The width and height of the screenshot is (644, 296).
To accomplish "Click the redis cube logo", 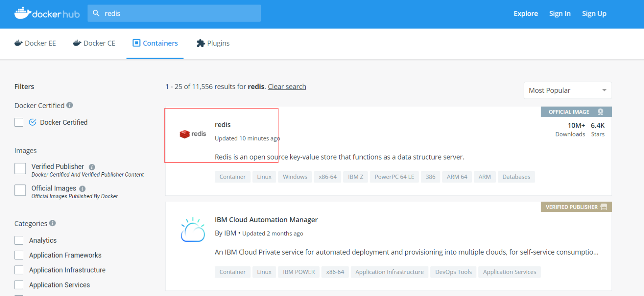I will pos(185,134).
